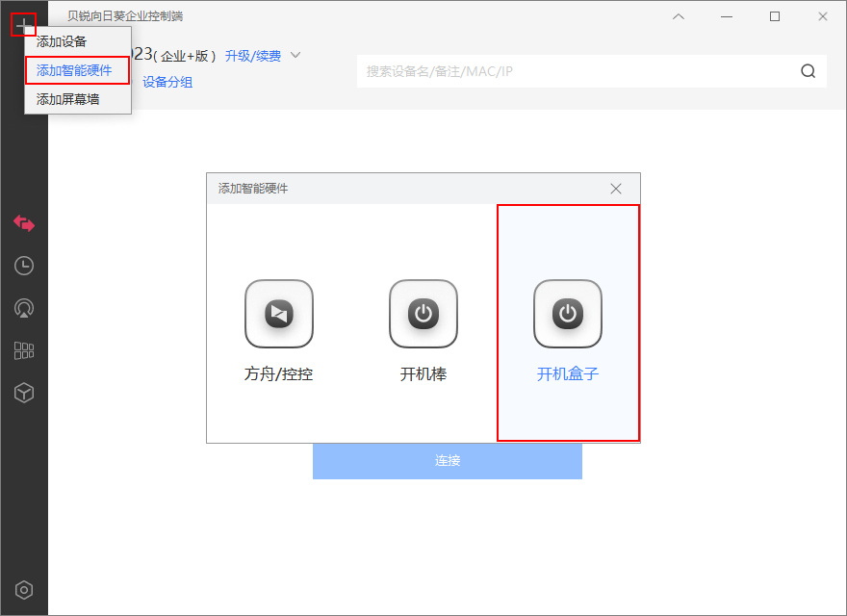This screenshot has height=616, width=847.
Task: Open the 设备分组 link
Action: (x=167, y=82)
